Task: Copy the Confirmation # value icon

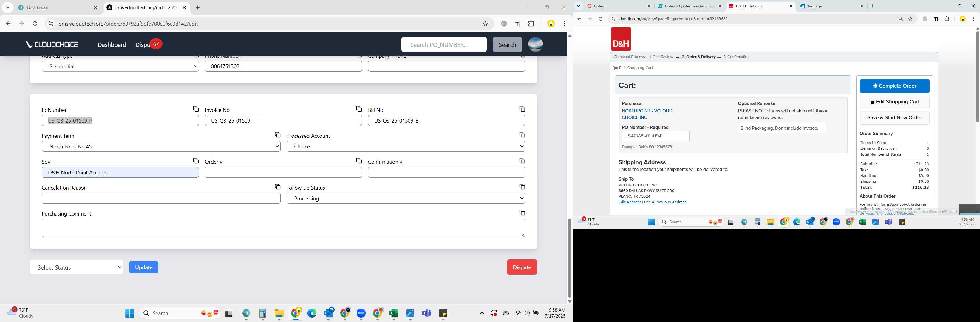Action: pyautogui.click(x=522, y=161)
